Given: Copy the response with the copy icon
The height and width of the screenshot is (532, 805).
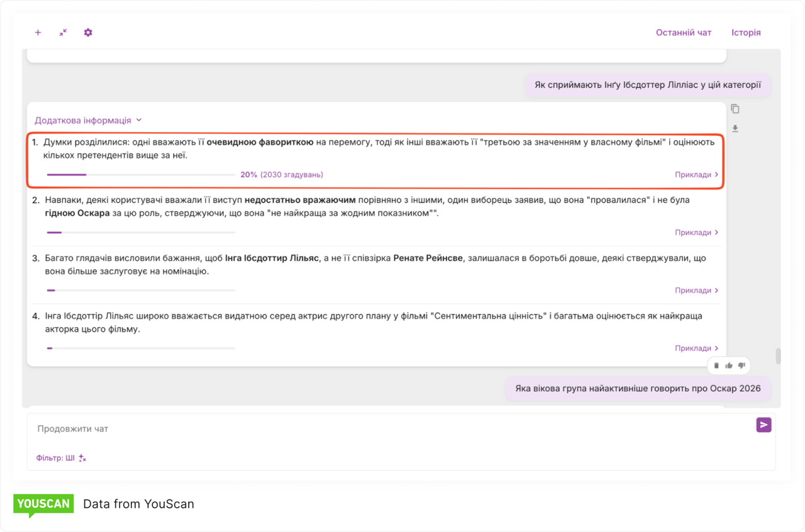Looking at the screenshot, I should point(735,109).
